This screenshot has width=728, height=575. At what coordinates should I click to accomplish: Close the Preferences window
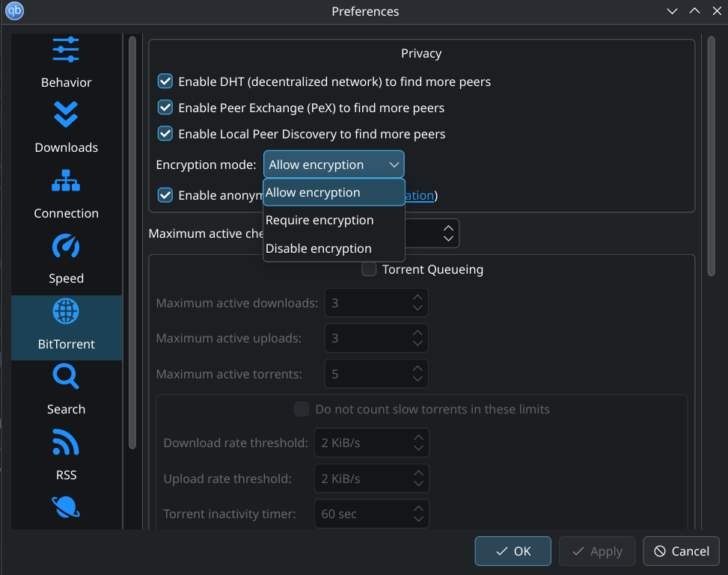click(x=717, y=11)
